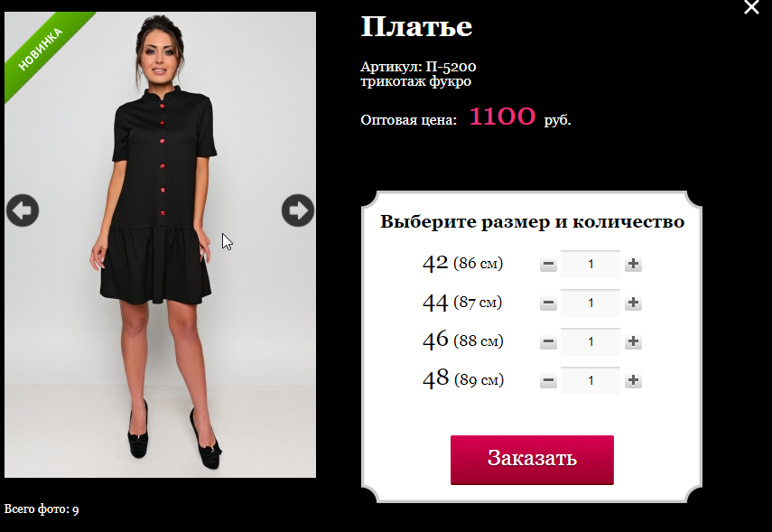Increase quantity for size 46
Screen dimensions: 772x532
tap(633, 341)
